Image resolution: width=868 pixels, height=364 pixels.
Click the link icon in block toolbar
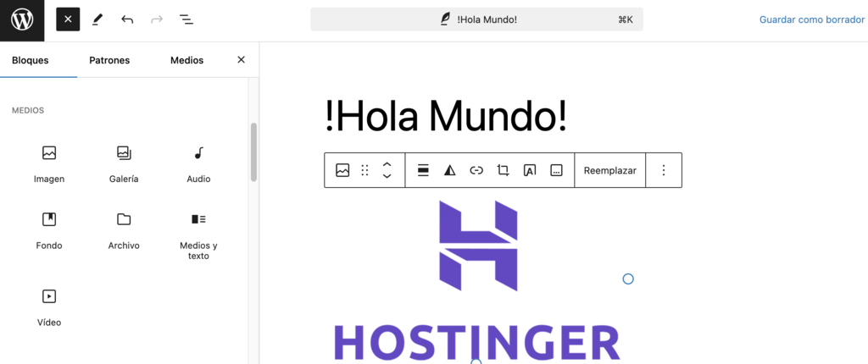(x=476, y=170)
